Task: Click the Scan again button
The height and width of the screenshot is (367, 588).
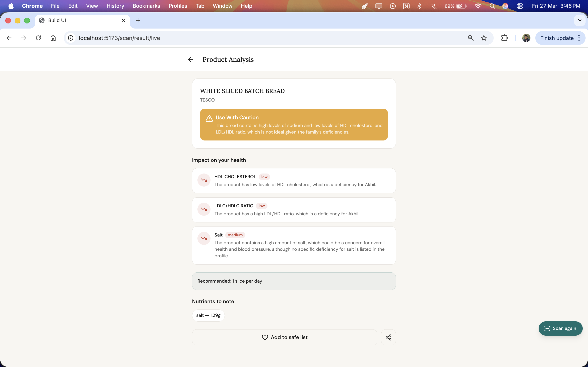Action: point(560,328)
